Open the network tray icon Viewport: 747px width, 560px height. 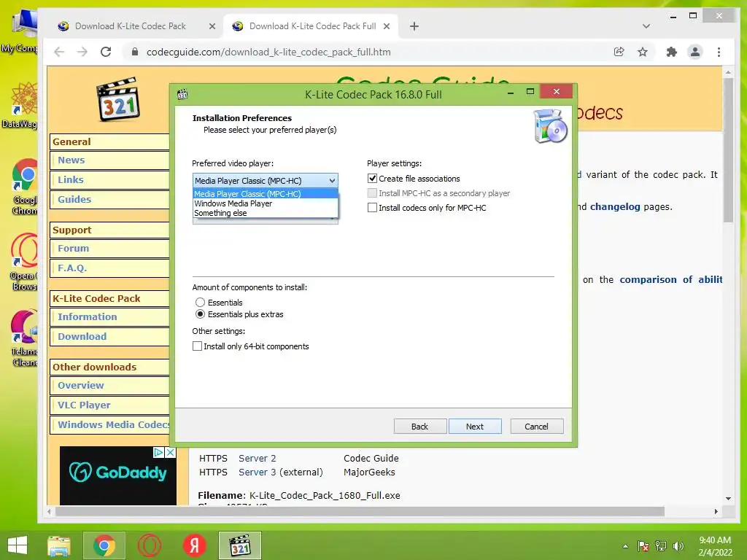(x=661, y=546)
